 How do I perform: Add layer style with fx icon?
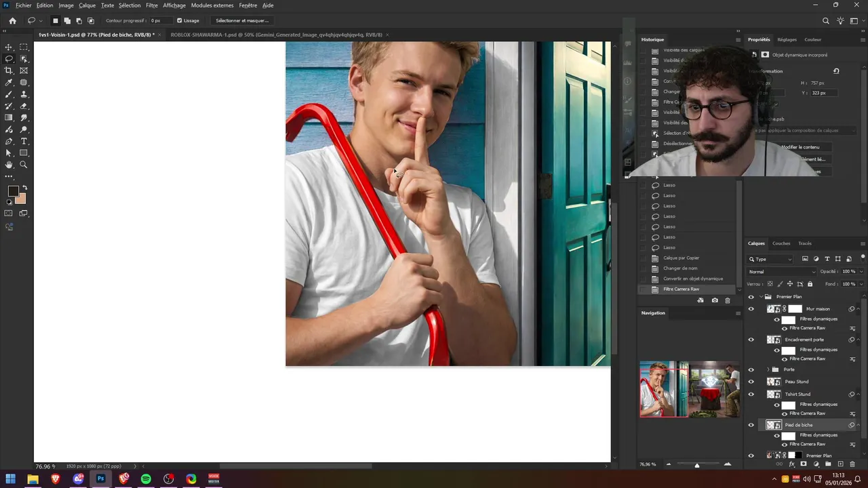[791, 464]
